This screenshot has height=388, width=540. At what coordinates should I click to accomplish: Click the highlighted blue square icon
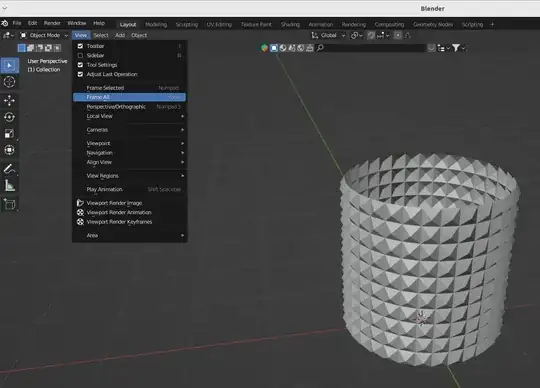pos(274,48)
